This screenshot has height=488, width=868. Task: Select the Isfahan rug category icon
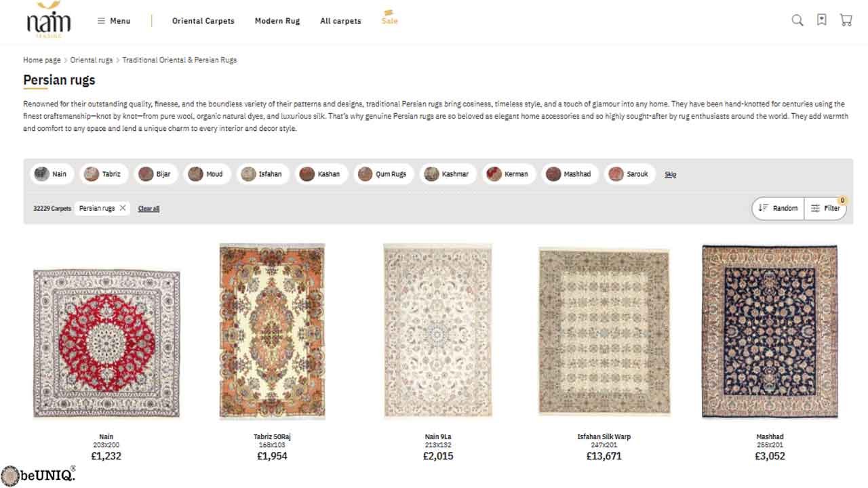tap(248, 174)
